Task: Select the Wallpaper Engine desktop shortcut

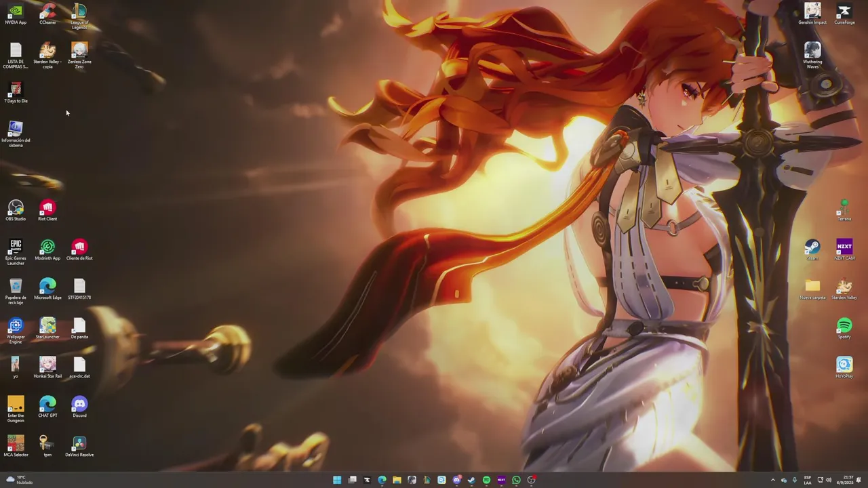Action: click(x=16, y=331)
